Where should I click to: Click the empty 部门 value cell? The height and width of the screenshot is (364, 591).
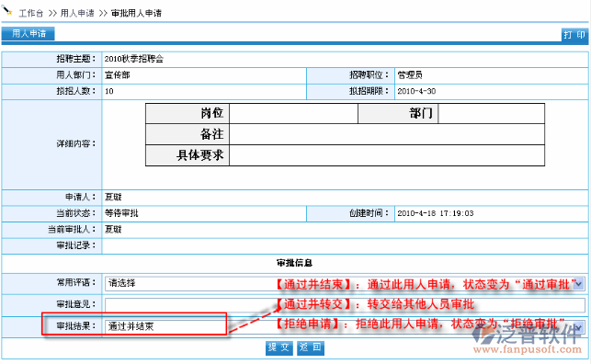(491, 113)
